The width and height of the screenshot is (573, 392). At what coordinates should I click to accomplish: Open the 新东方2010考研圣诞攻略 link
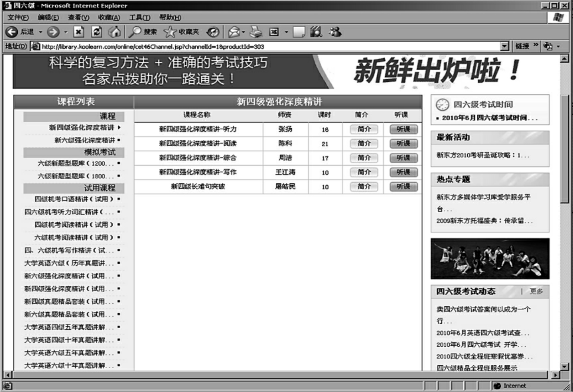(x=483, y=155)
